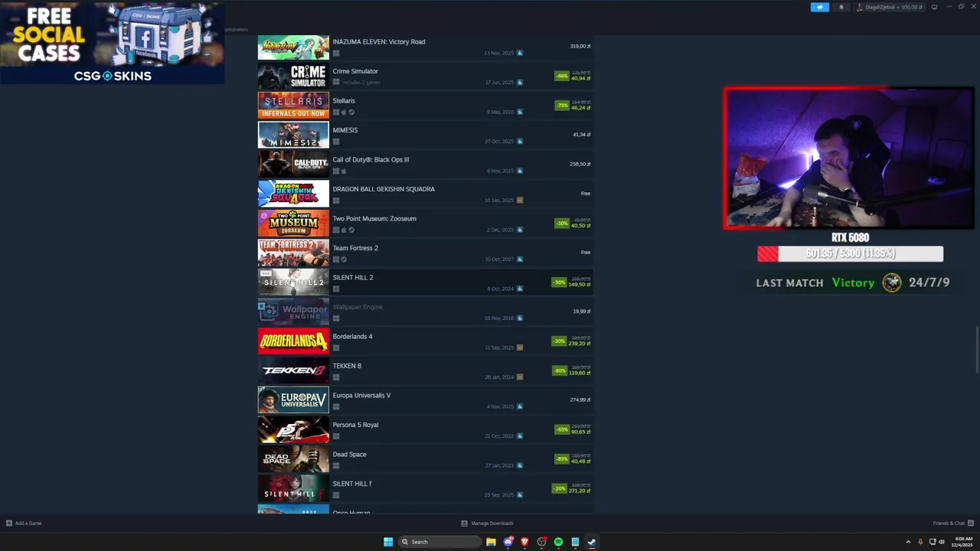The height and width of the screenshot is (551, 980).
Task: Click the icon beside Two Point Museum's date
Action: coord(520,230)
